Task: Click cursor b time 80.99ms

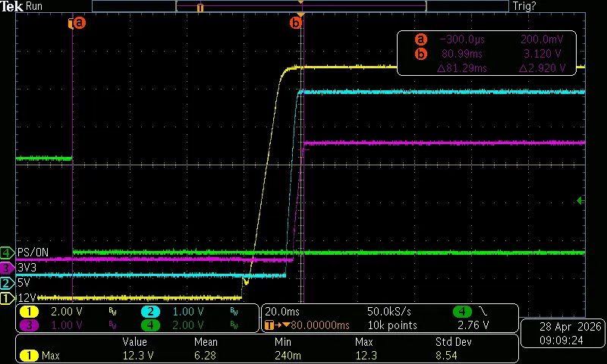Action: click(462, 54)
